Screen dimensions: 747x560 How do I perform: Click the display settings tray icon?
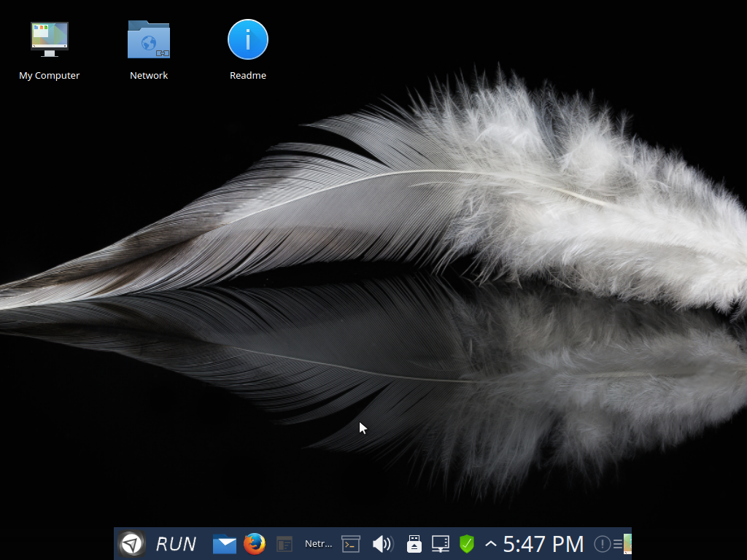pyautogui.click(x=440, y=544)
